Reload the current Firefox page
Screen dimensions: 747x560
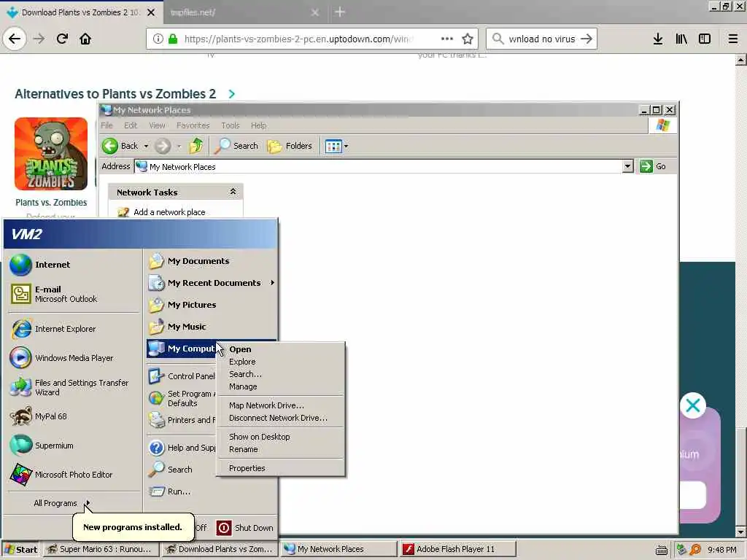tap(62, 39)
